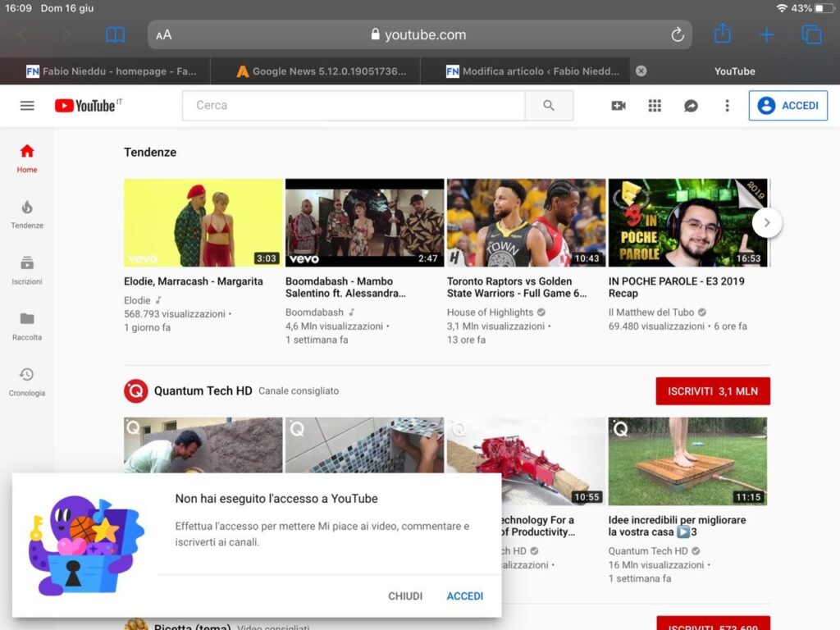Click 568.793 visualizzazioni text
The image size is (840, 630).
(175, 314)
